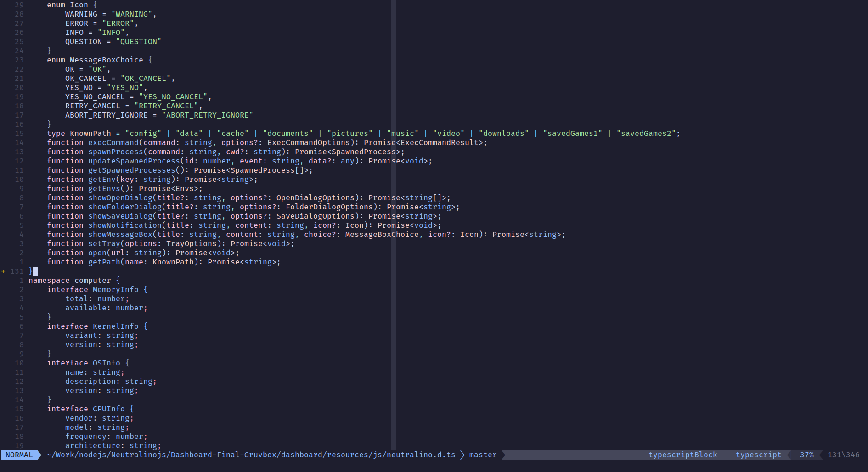Screen dimensions: 868x472
Task: Click the TrayOptions type reference
Action: click(191, 244)
